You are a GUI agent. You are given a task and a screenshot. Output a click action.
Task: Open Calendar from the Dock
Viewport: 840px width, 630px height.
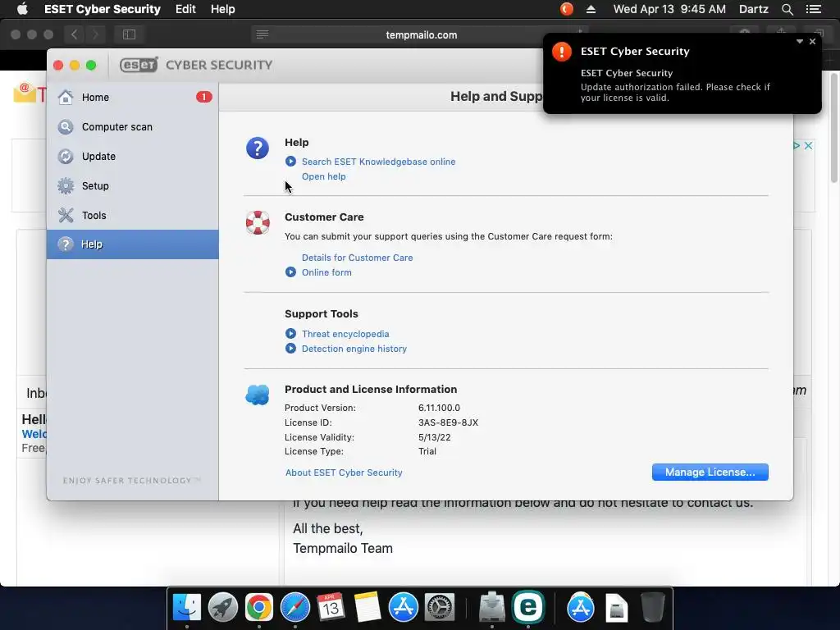(x=331, y=608)
